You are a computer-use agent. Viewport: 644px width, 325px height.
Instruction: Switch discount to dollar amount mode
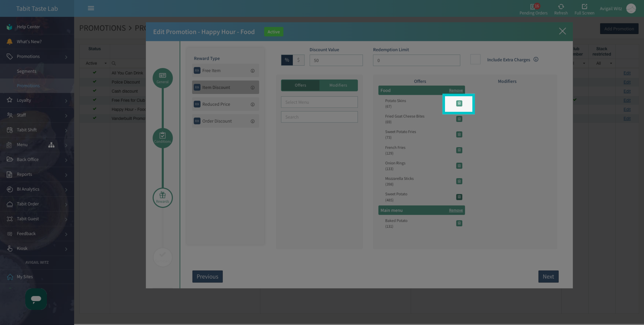[x=298, y=60]
